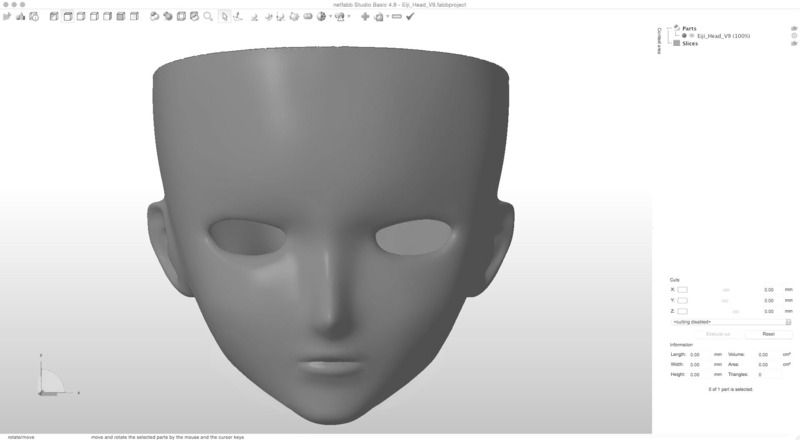
Task: Select the Parts tree node
Action: pos(689,29)
